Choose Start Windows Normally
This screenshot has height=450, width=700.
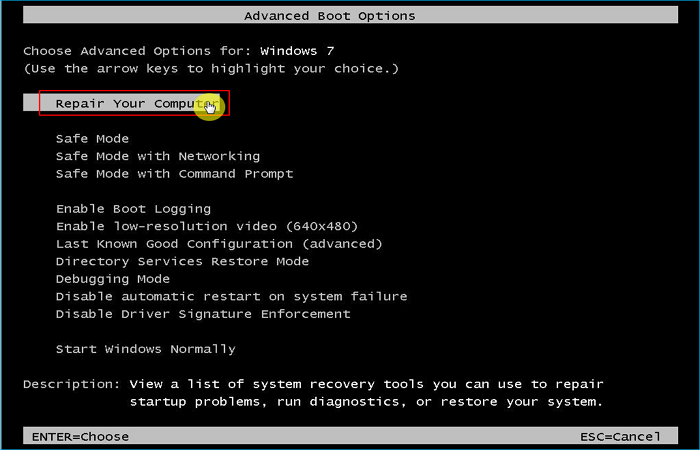coord(146,349)
